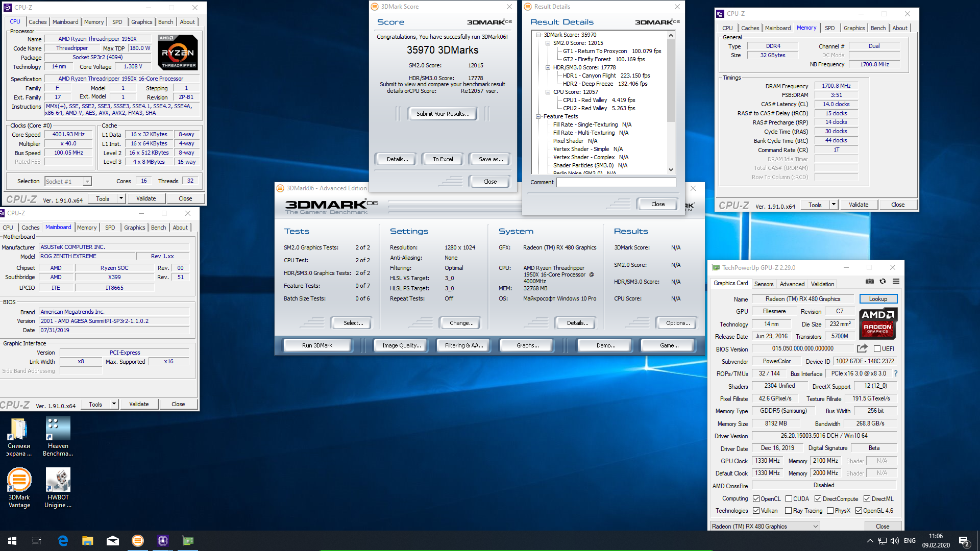Click the BIOS export share icon
The height and width of the screenshot is (551, 980).
click(862, 348)
